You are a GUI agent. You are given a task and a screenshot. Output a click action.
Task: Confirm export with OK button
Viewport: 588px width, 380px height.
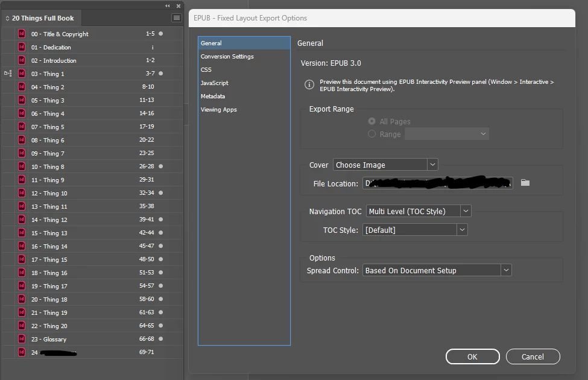[x=472, y=356]
